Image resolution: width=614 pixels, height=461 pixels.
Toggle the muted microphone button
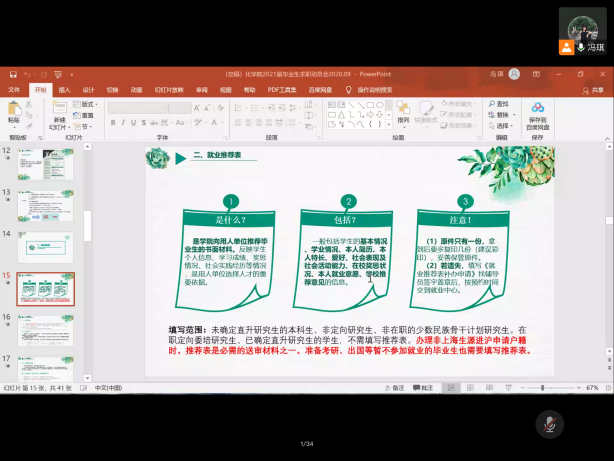point(548,424)
